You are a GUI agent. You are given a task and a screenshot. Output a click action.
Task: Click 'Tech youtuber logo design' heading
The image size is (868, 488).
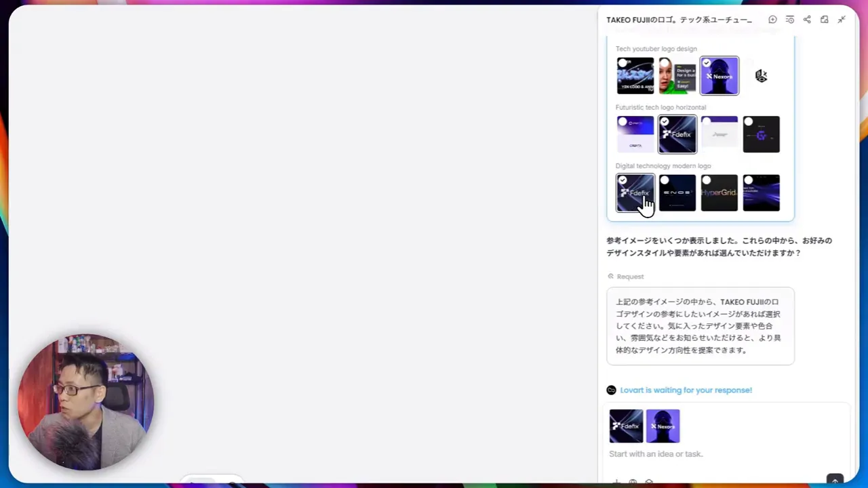(x=656, y=49)
